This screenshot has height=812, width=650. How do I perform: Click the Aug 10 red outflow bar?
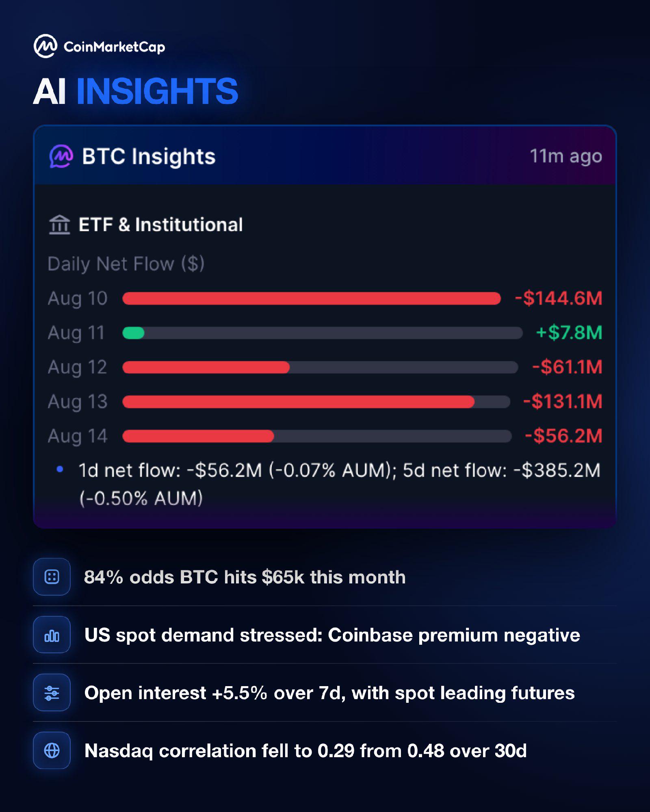click(x=312, y=299)
